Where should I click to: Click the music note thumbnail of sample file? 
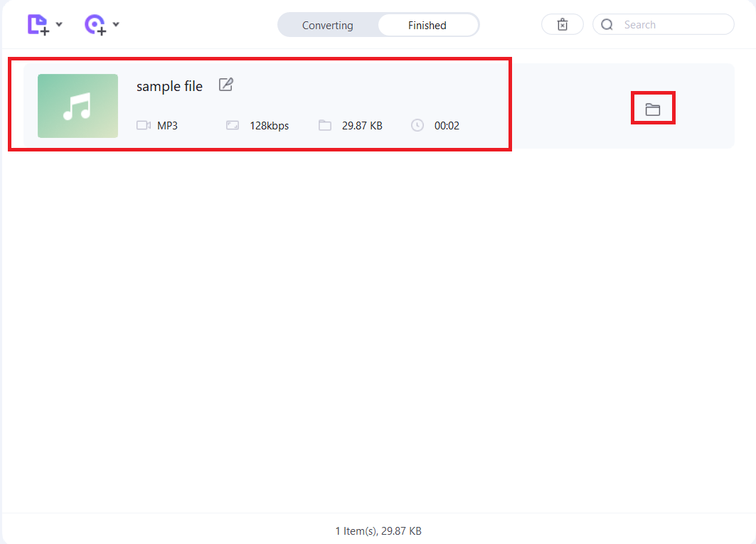click(x=78, y=105)
